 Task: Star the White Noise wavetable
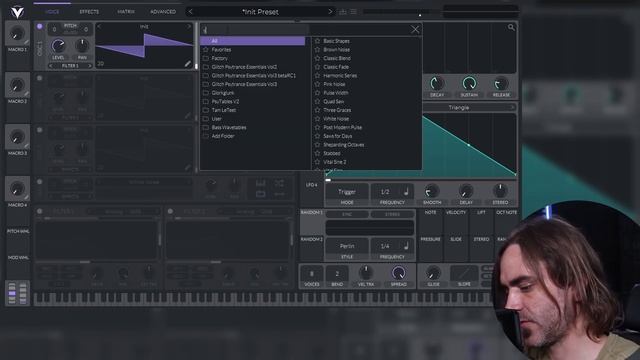tap(317, 119)
